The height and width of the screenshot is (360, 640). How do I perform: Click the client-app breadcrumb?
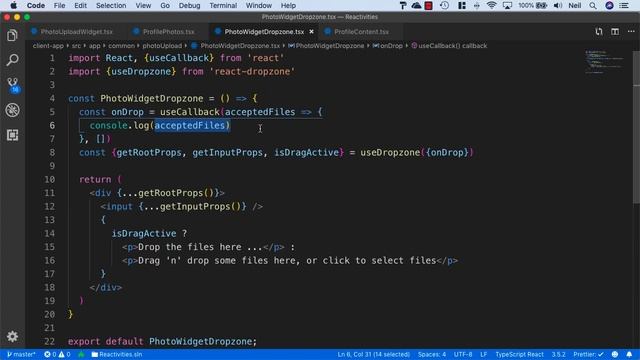(48, 46)
